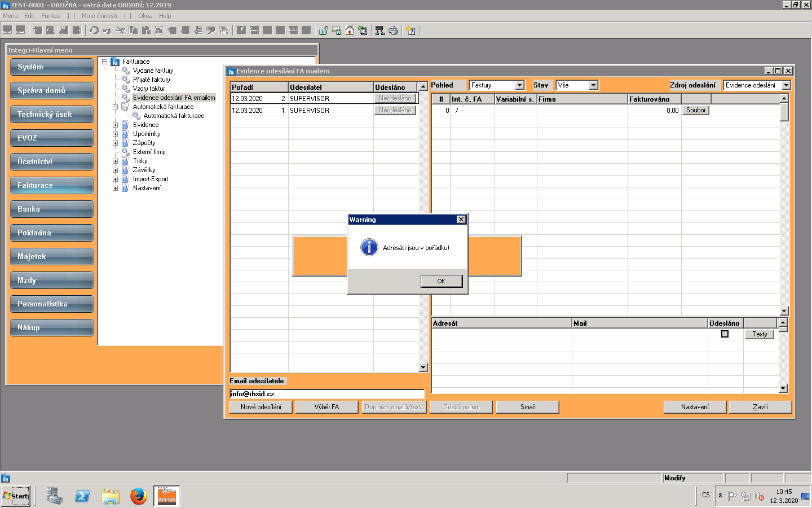The width and height of the screenshot is (812, 508).
Task: Click the Nové odeslání button
Action: (x=261, y=407)
